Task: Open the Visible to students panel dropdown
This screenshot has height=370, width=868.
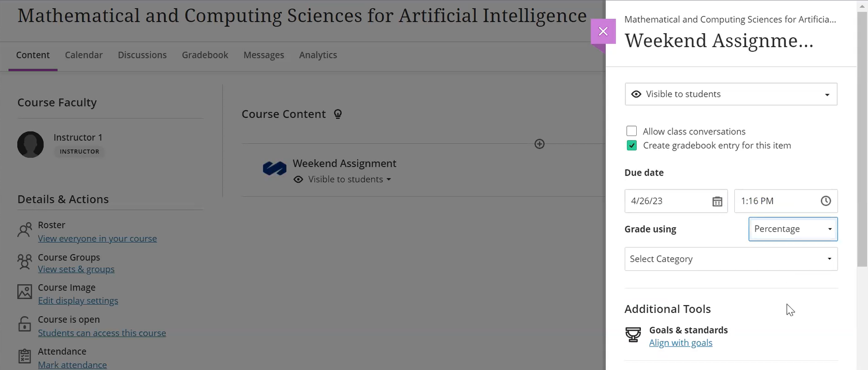Action: pyautogui.click(x=731, y=94)
